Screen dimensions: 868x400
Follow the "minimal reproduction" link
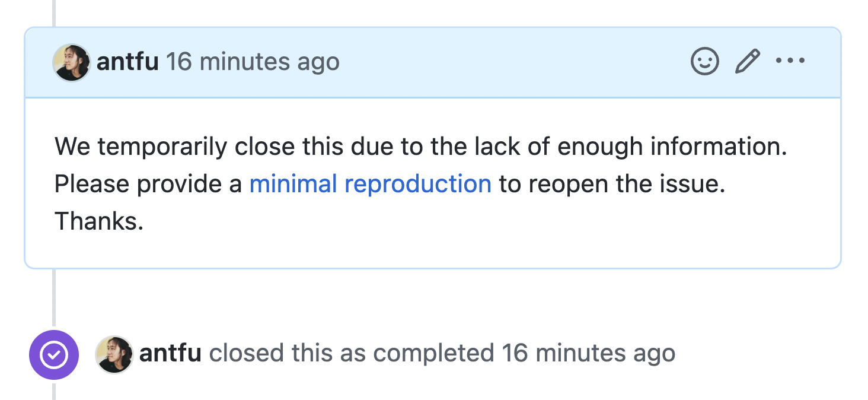pyautogui.click(x=370, y=184)
